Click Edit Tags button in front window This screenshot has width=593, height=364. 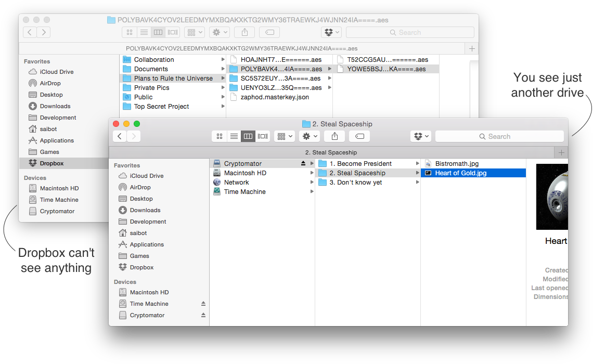pyautogui.click(x=359, y=136)
